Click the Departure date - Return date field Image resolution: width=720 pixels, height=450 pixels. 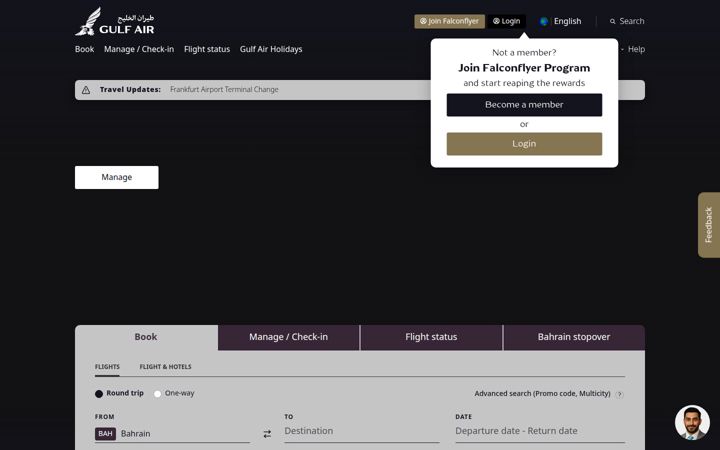click(540, 431)
